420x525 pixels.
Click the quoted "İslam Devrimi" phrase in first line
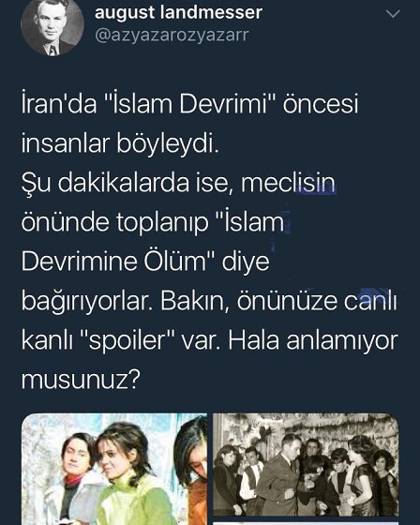click(186, 104)
